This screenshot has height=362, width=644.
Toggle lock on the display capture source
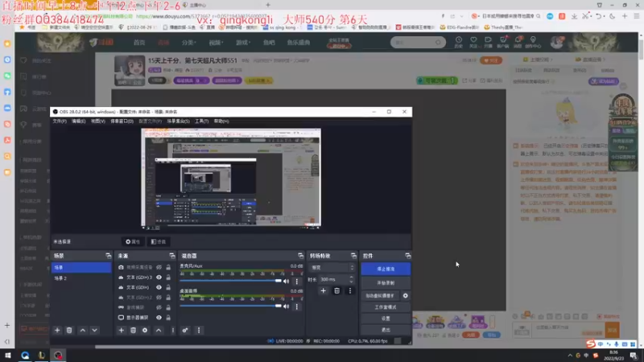(168, 317)
